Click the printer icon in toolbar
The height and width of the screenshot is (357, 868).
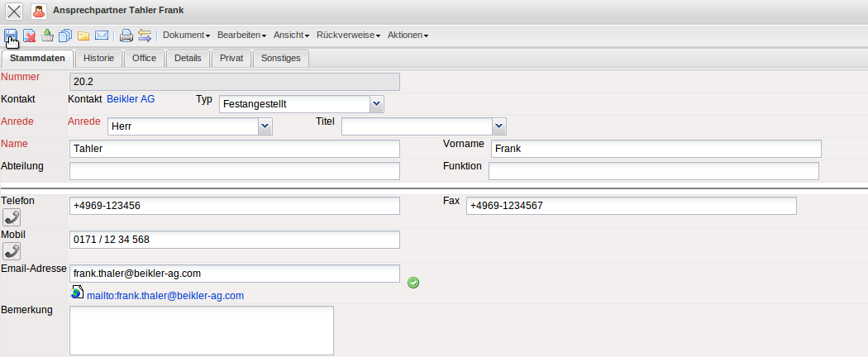tap(126, 35)
